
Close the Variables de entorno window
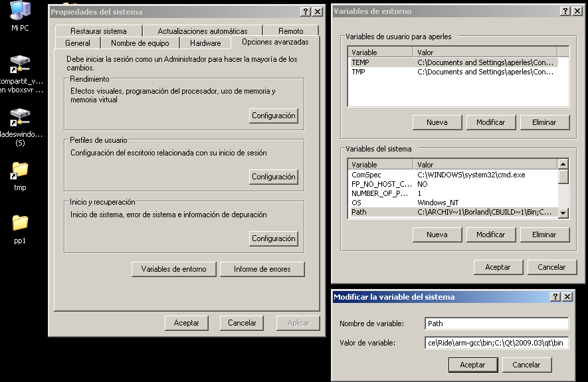click(x=577, y=11)
